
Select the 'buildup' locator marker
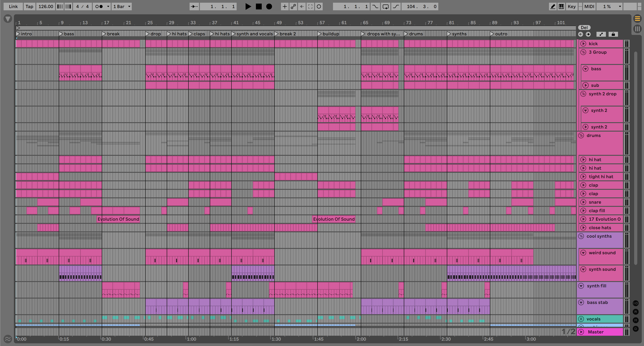[320, 34]
